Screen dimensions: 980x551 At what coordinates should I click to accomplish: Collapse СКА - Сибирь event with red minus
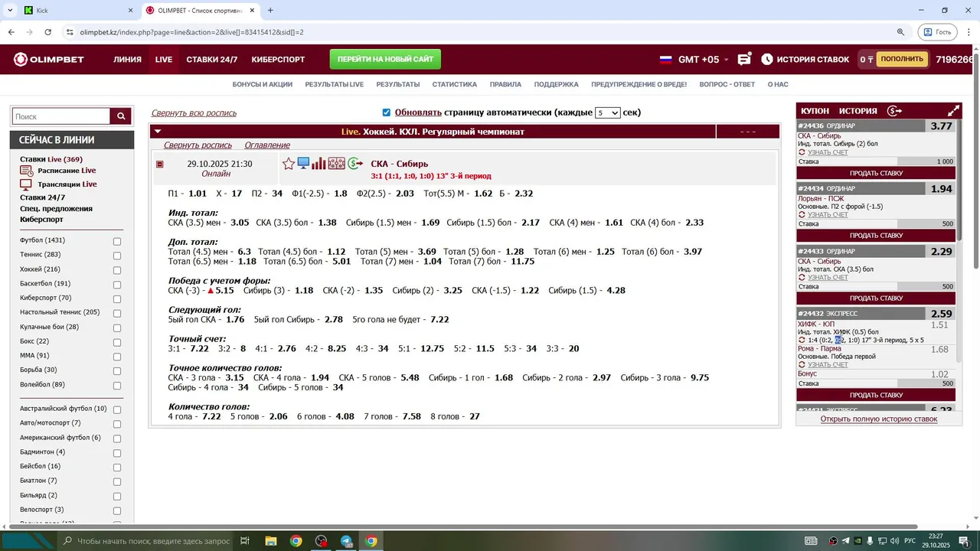160,165
